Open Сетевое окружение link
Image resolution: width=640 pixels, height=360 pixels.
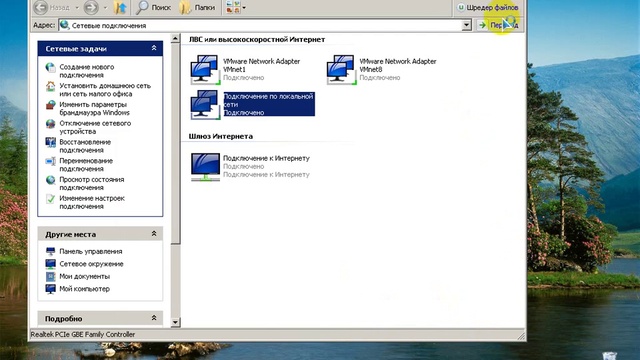point(91,264)
